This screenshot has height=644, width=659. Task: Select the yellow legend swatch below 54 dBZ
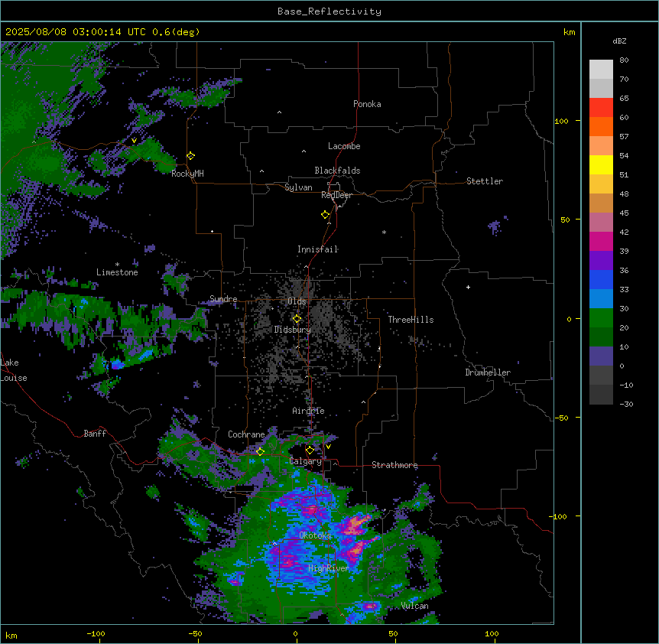pos(601,164)
